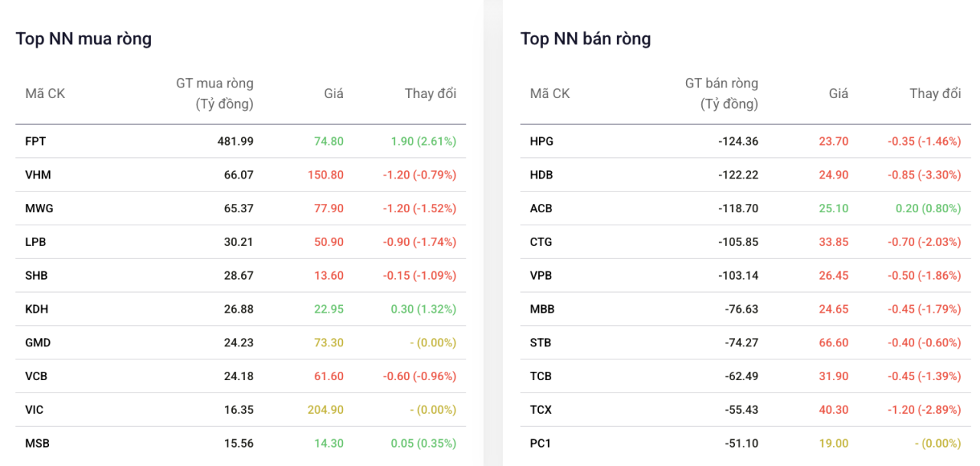This screenshot has width=980, height=466.
Task: Open GMD stock symbol
Action: pyautogui.click(x=38, y=343)
